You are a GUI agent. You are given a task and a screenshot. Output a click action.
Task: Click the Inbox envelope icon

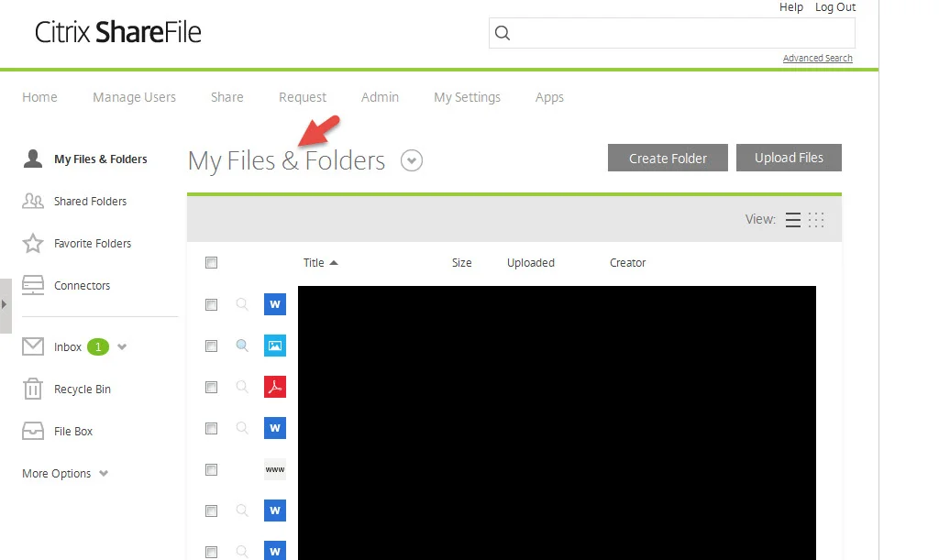tap(33, 346)
